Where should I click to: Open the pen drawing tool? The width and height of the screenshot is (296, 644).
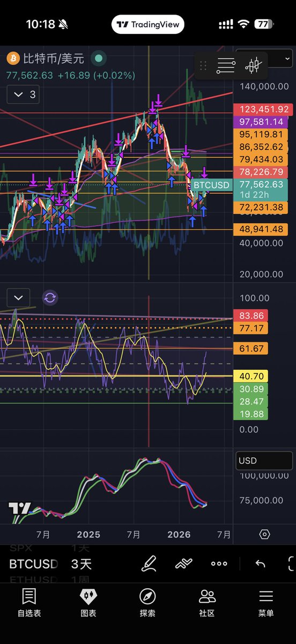149,563
